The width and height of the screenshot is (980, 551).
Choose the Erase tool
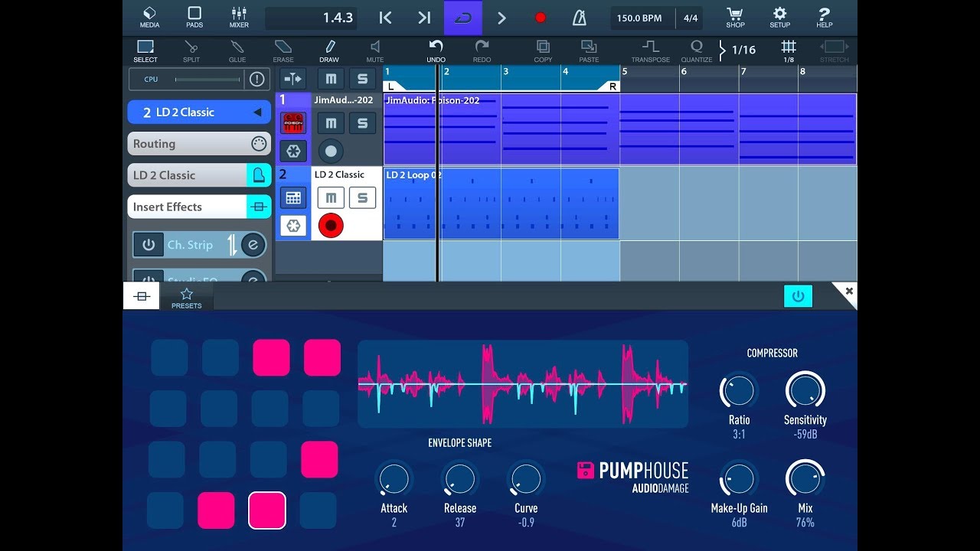[283, 51]
